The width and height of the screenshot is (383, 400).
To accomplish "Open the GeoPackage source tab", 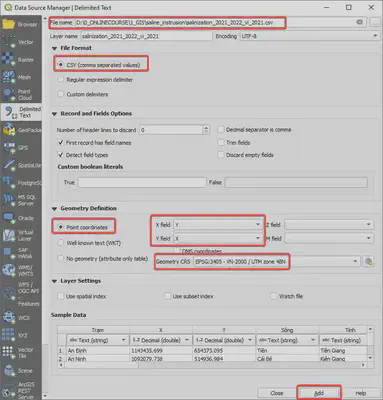I will tap(21, 130).
